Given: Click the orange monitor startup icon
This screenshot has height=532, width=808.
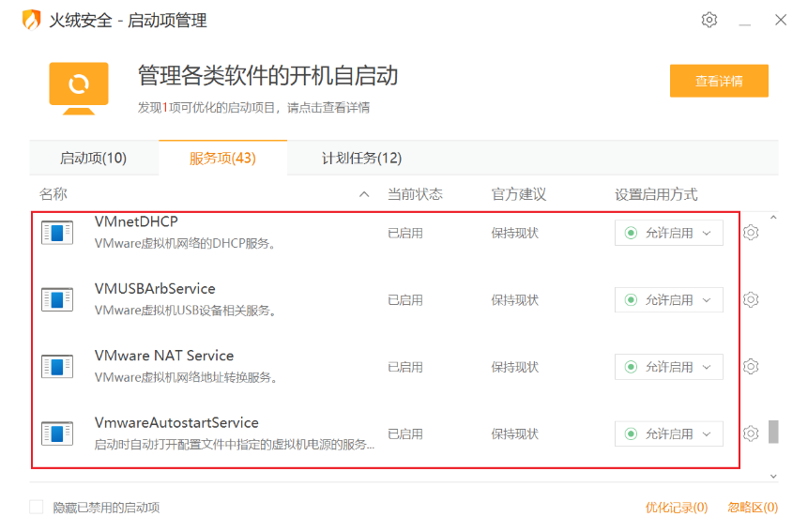Looking at the screenshot, I should (79, 88).
